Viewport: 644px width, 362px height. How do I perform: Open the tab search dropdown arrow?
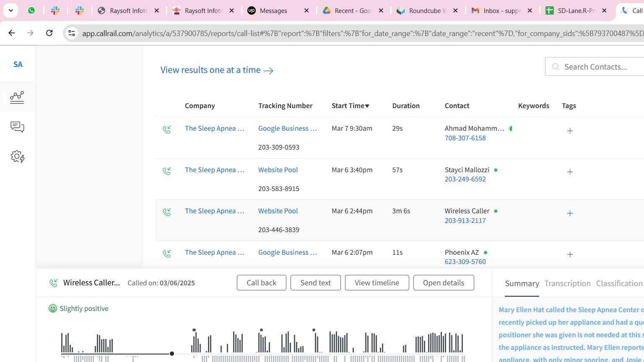[x=10, y=10]
